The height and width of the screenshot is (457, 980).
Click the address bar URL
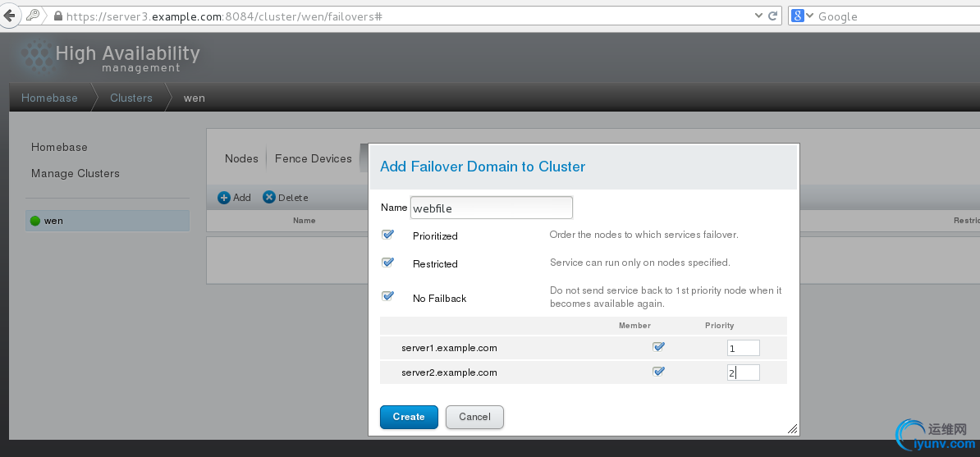click(224, 16)
